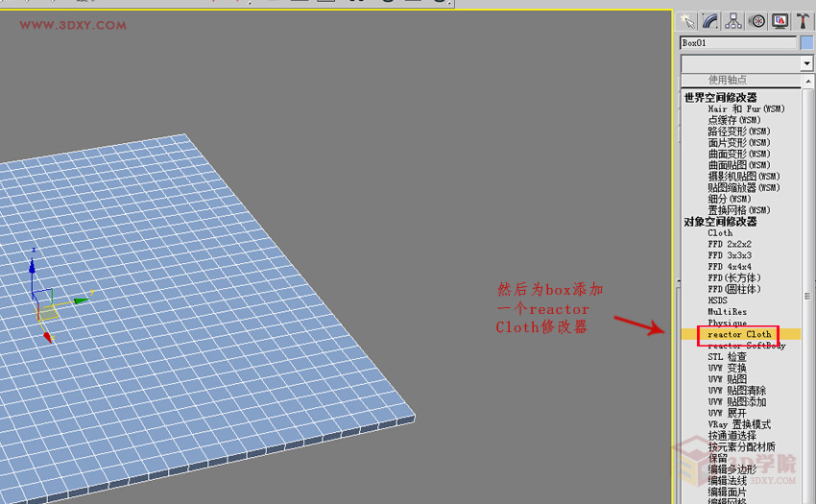
Task: Select 置换网格 (WSM) modifier
Action: pos(738,210)
